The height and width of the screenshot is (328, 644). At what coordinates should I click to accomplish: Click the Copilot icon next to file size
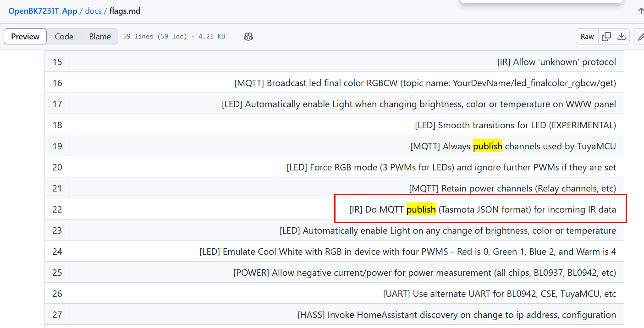coord(248,37)
